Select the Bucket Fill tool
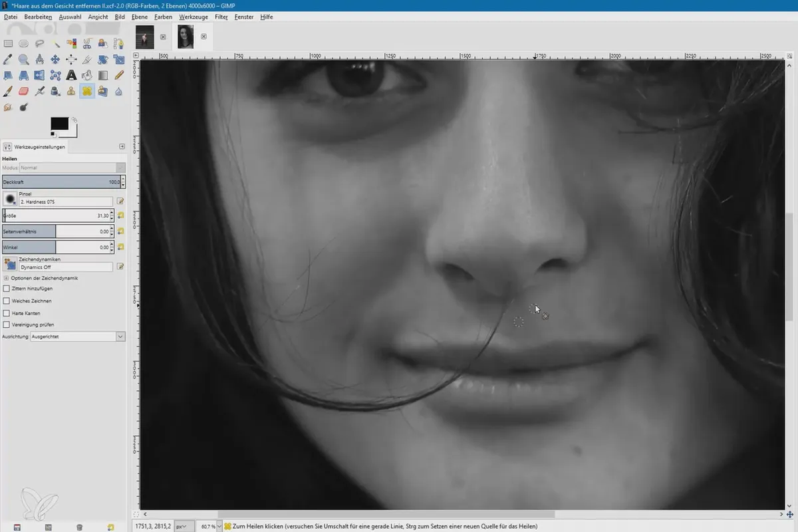Screen dimensions: 798x532 tap(87, 75)
